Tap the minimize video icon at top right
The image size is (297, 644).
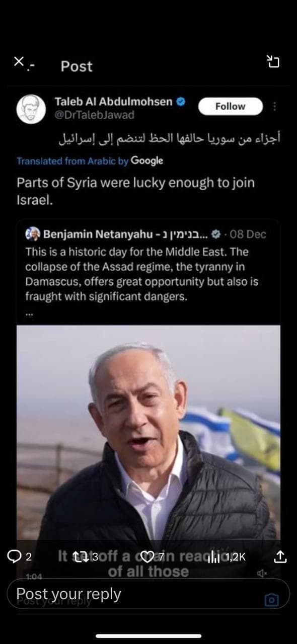coord(272,62)
